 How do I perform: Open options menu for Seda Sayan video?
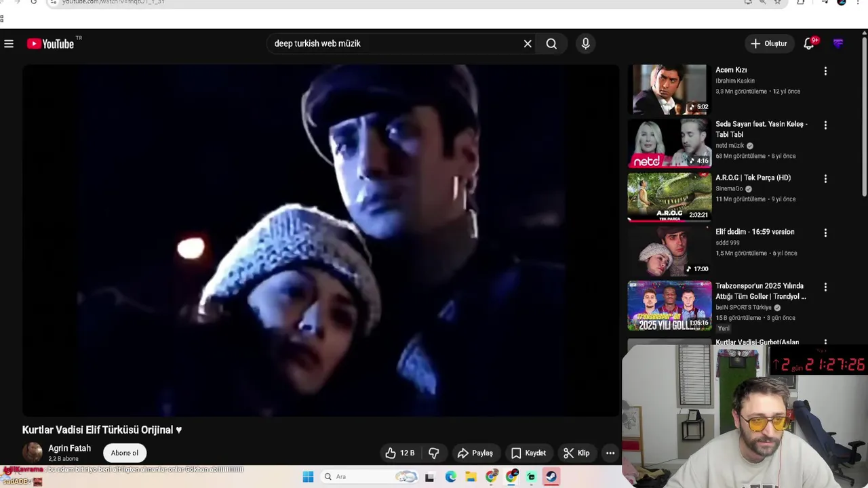pos(825,125)
